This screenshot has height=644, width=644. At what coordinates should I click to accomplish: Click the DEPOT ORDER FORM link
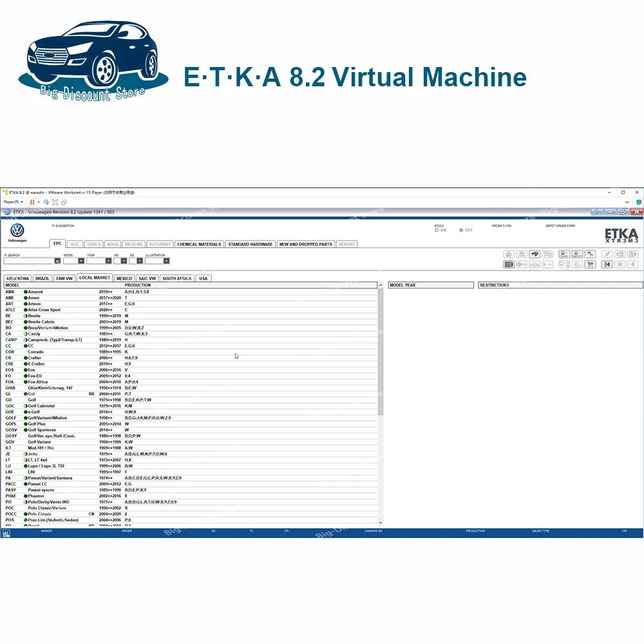[560, 226]
